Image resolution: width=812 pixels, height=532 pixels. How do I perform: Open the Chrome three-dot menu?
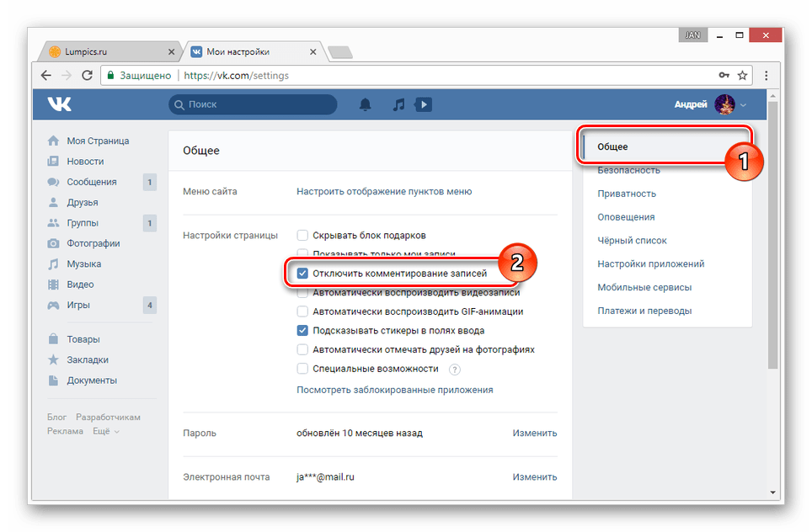click(x=766, y=76)
